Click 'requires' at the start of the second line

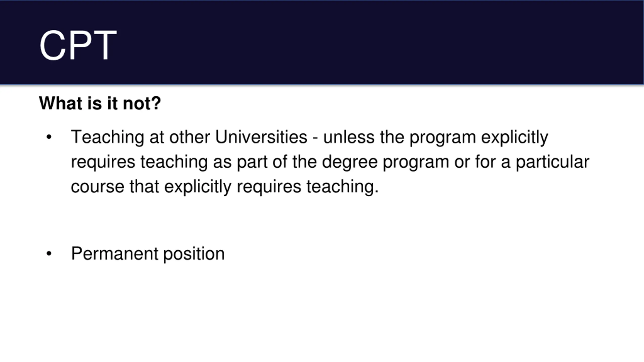pos(103,162)
